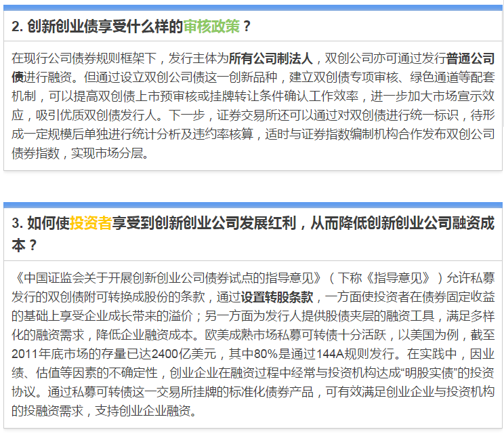Click the green text '审核政策'
Viewport: 504px width, 434px height.
tap(211, 26)
